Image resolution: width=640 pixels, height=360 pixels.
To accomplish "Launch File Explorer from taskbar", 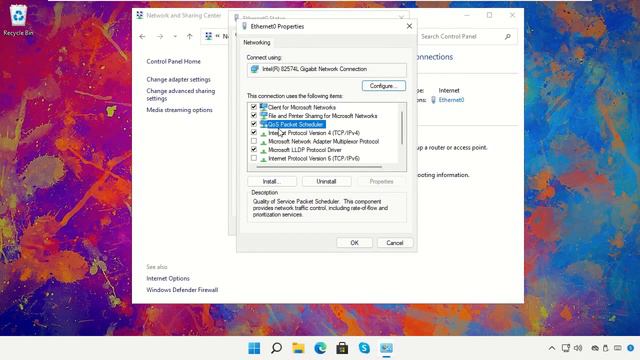I will 298,348.
